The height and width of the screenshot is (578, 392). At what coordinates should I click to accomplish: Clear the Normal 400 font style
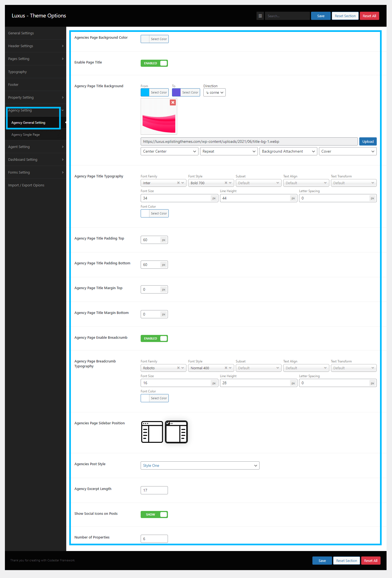[x=226, y=368]
